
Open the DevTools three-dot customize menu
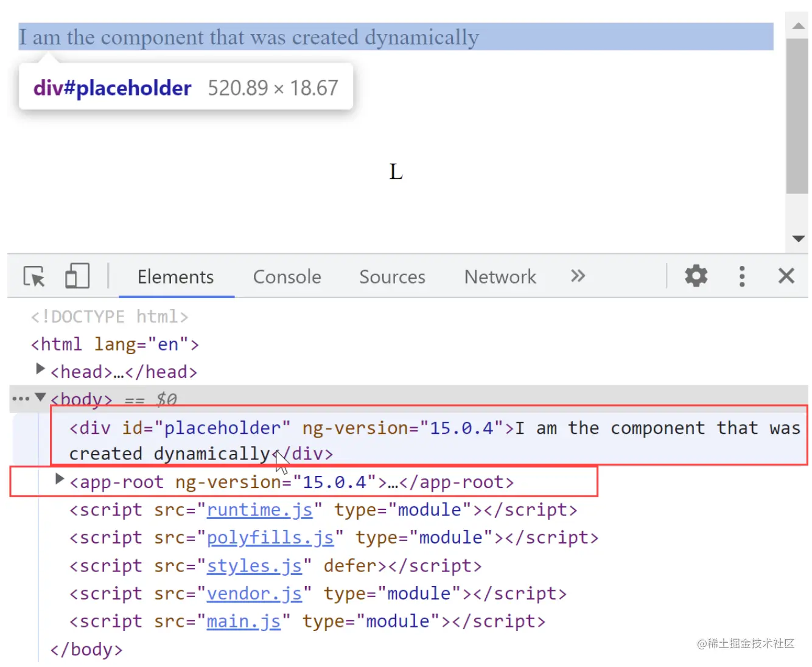[741, 276]
